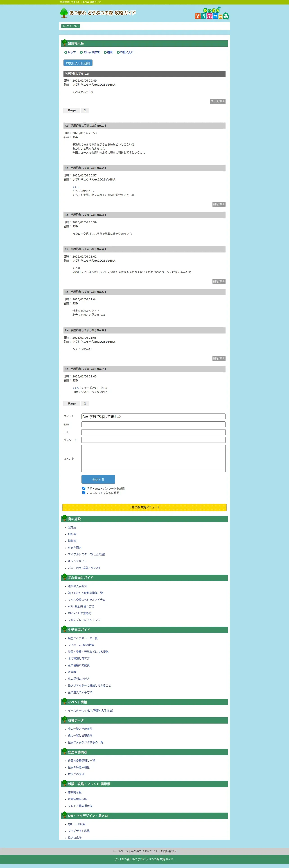Open the あつまれどうぶつの森 logo image at top right
The width and height of the screenshot is (289, 868).
click(212, 13)
